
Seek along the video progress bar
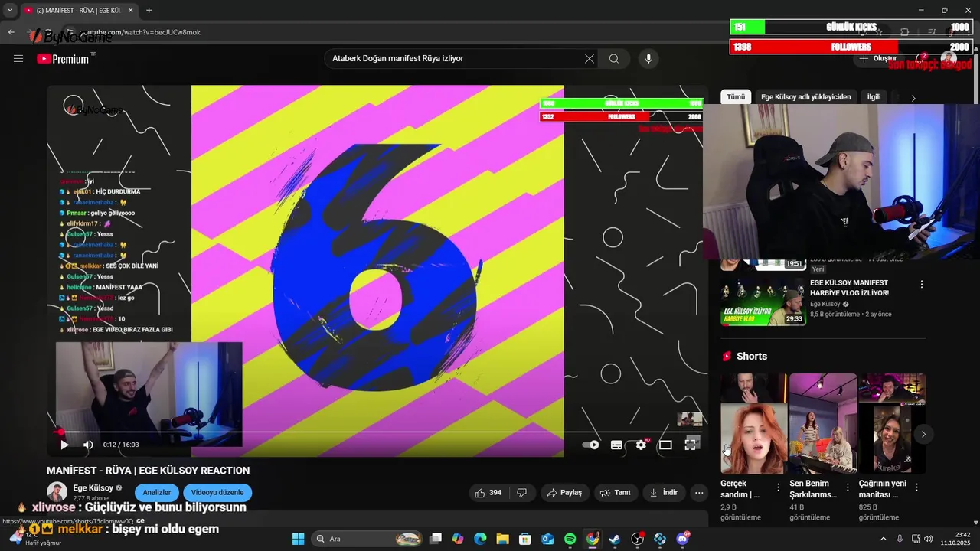click(377, 432)
